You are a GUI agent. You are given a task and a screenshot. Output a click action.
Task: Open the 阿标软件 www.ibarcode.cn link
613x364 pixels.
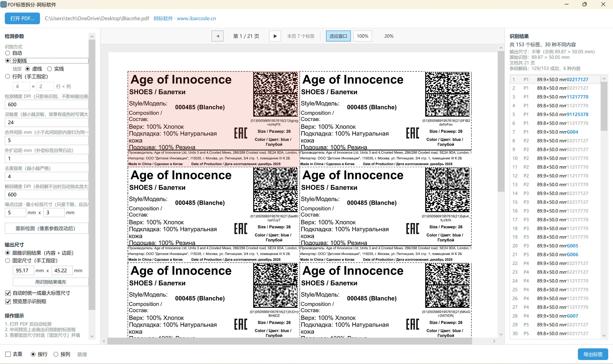coord(185,18)
